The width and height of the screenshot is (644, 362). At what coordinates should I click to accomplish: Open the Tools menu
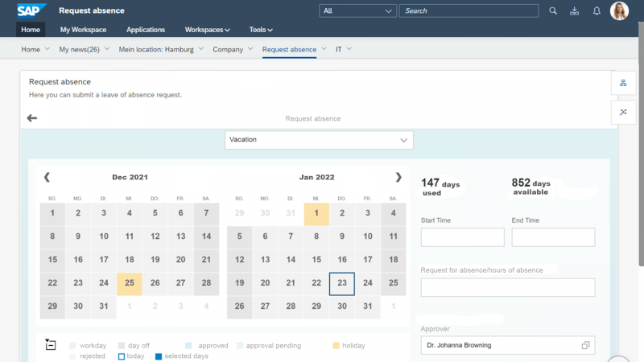point(261,30)
